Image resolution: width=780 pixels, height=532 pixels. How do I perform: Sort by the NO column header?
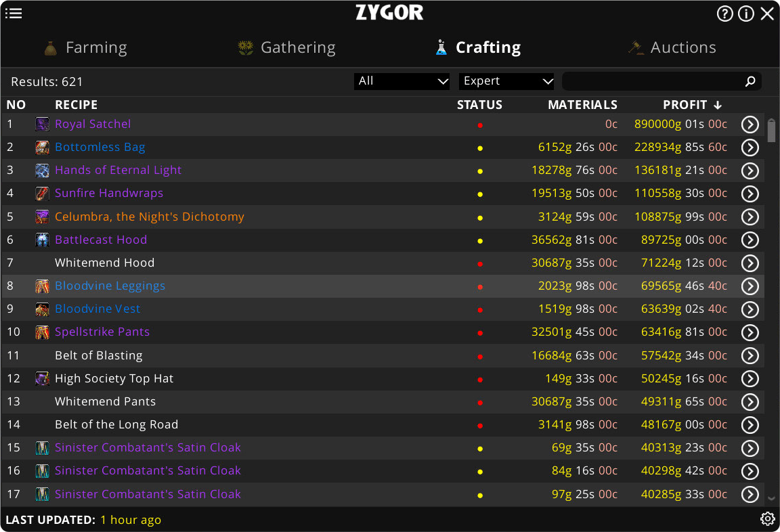click(x=16, y=105)
